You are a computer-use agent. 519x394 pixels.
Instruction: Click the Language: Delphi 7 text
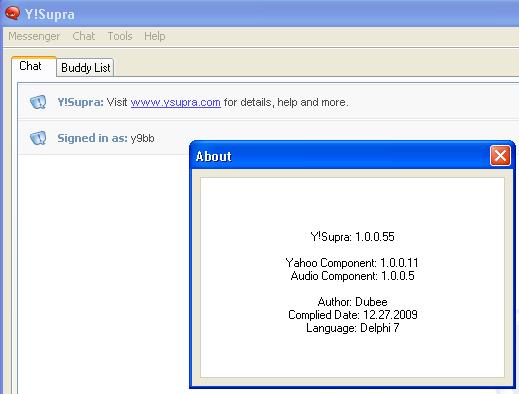353,328
